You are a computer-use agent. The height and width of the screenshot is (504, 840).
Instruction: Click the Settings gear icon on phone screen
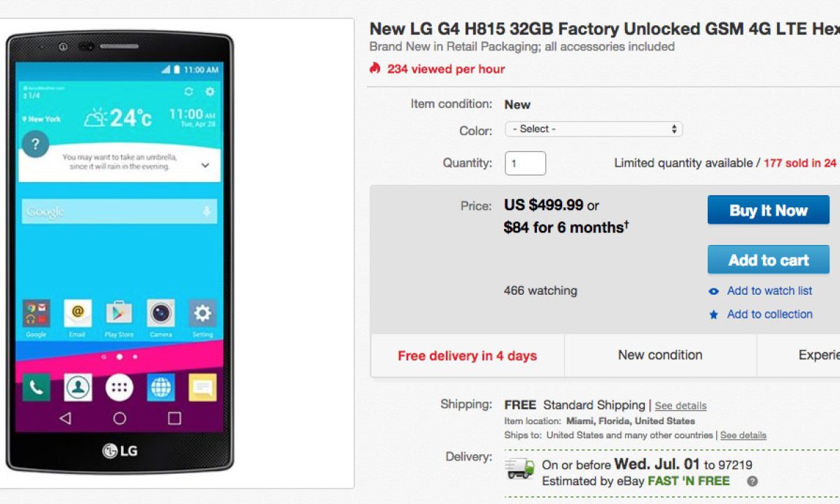(202, 313)
